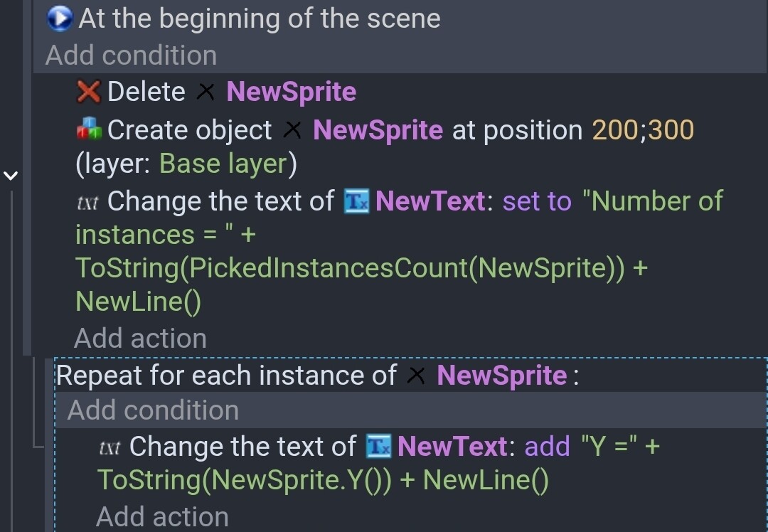The width and height of the screenshot is (768, 532).
Task: Edit the Y position value 300
Action: (671, 130)
